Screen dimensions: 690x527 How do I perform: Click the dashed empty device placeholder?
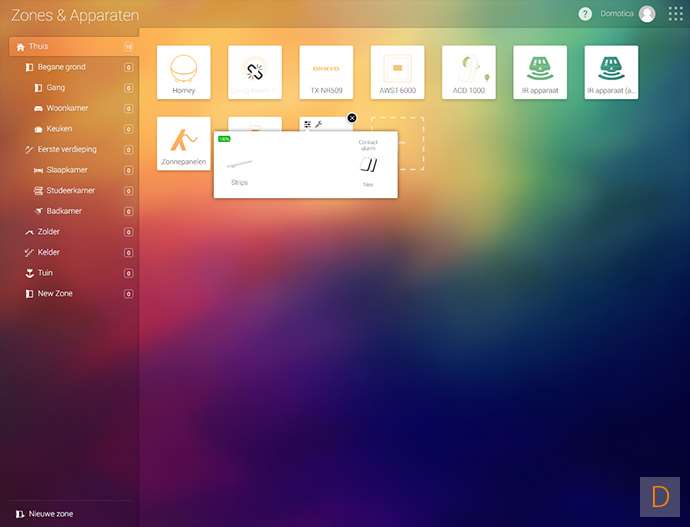click(411, 143)
